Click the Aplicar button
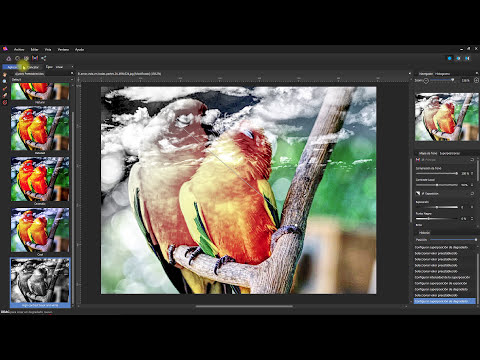480x360 pixels. pyautogui.click(x=12, y=67)
